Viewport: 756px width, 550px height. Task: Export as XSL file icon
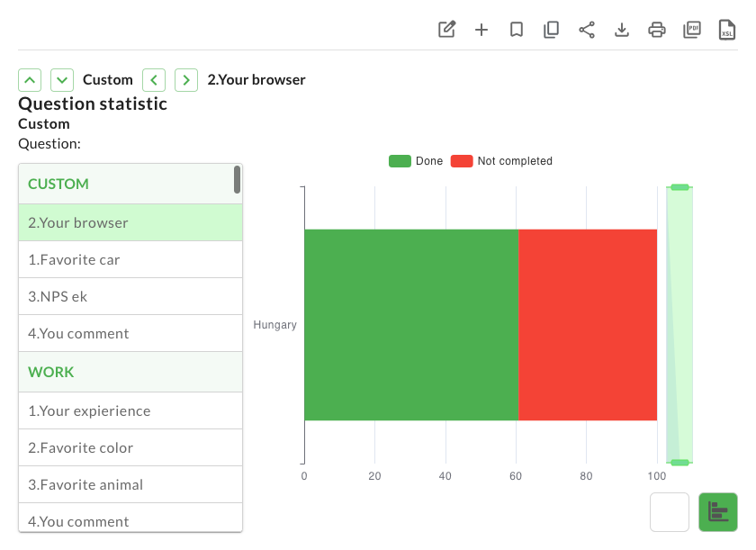[727, 30]
